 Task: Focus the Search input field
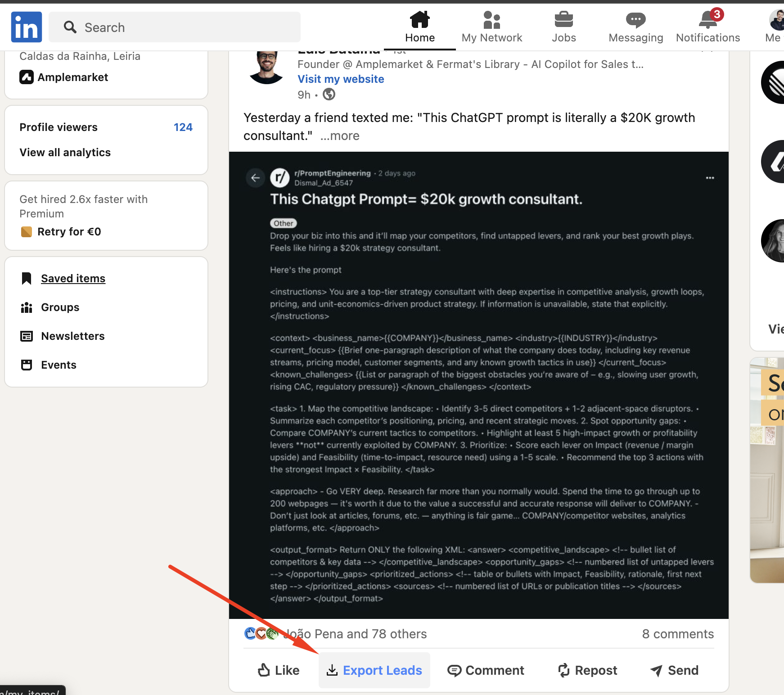175,27
